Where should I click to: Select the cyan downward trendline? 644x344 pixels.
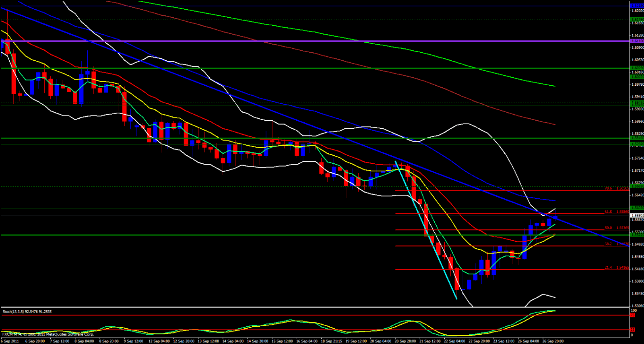(426, 230)
